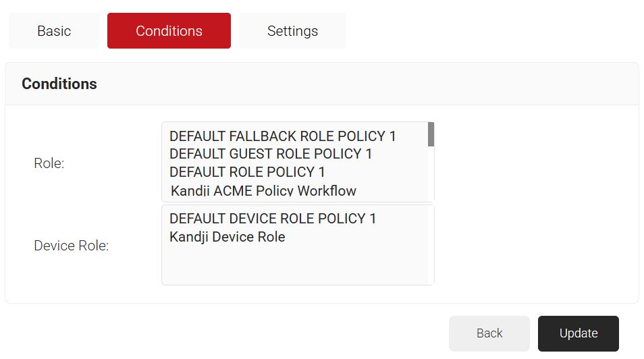Image resolution: width=644 pixels, height=359 pixels.
Task: Click the Device Role: field label
Action: [x=71, y=246]
